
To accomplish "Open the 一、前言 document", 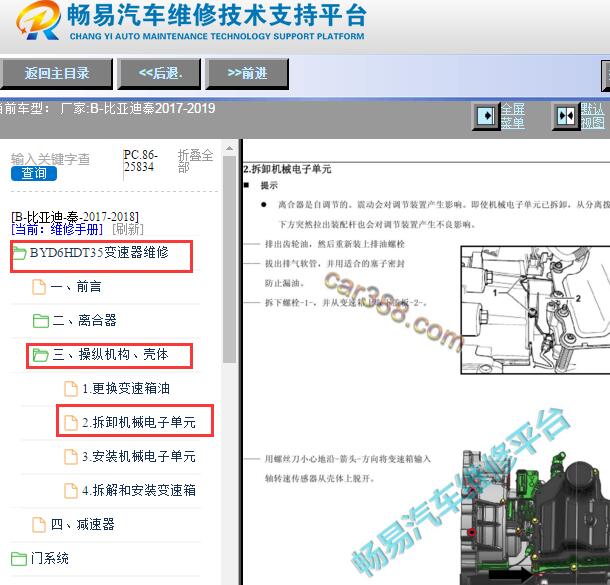I will click(x=76, y=287).
